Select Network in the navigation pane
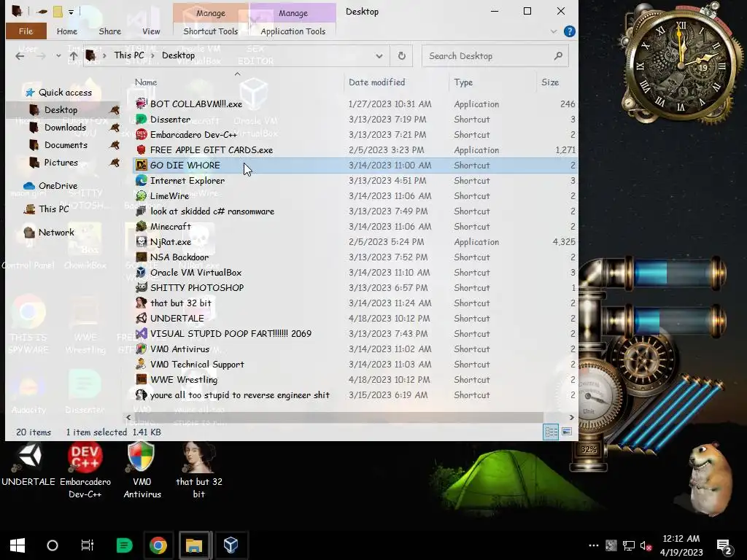The width and height of the screenshot is (747, 560). 49,233
